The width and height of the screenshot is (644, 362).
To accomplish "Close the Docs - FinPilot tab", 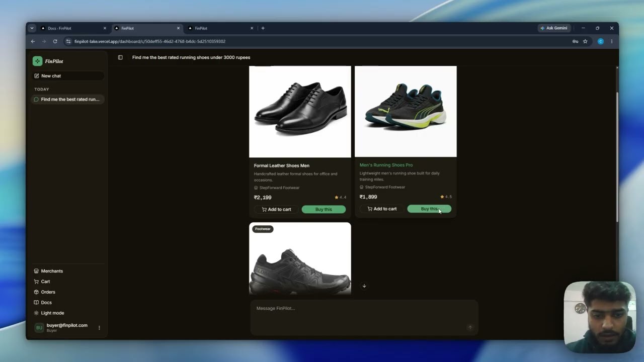I will (x=105, y=28).
